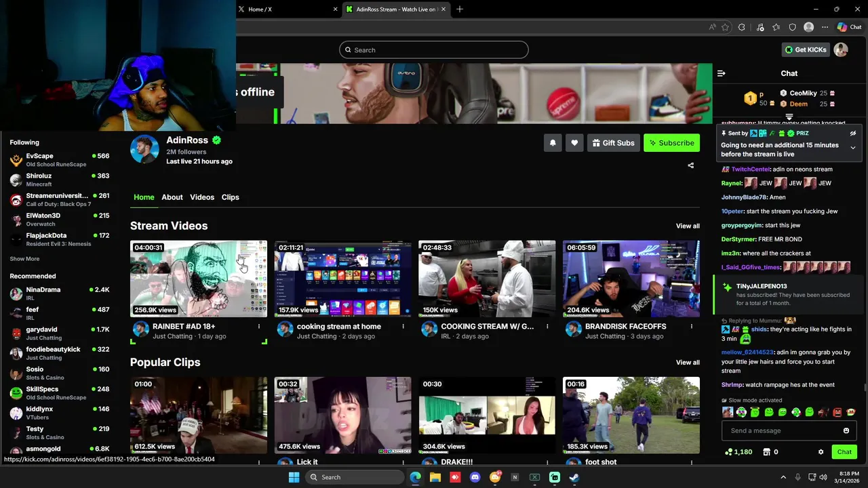Open File Explorer from the taskbar
The image size is (868, 488).
435,477
